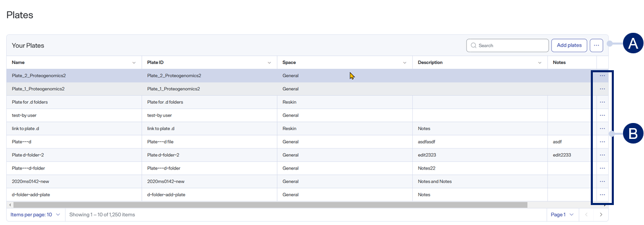Open row actions for Plate for .d folders
644x225 pixels.
pyautogui.click(x=602, y=103)
